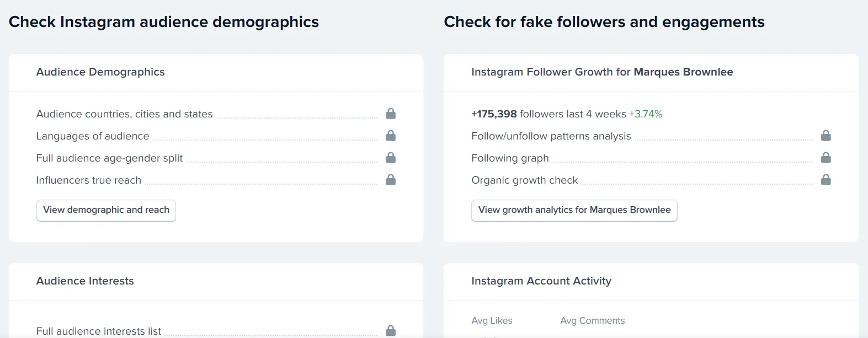Select the Avg Likes label

click(491, 320)
